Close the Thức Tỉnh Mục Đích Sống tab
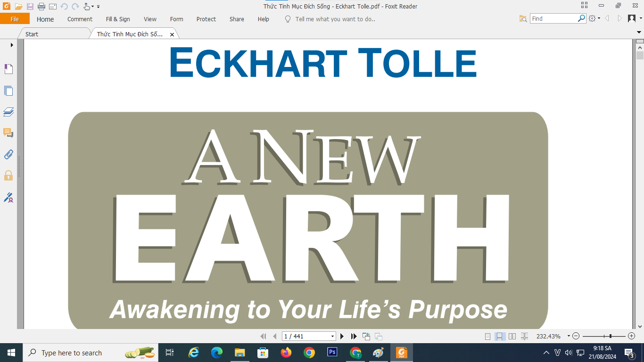 point(172,34)
